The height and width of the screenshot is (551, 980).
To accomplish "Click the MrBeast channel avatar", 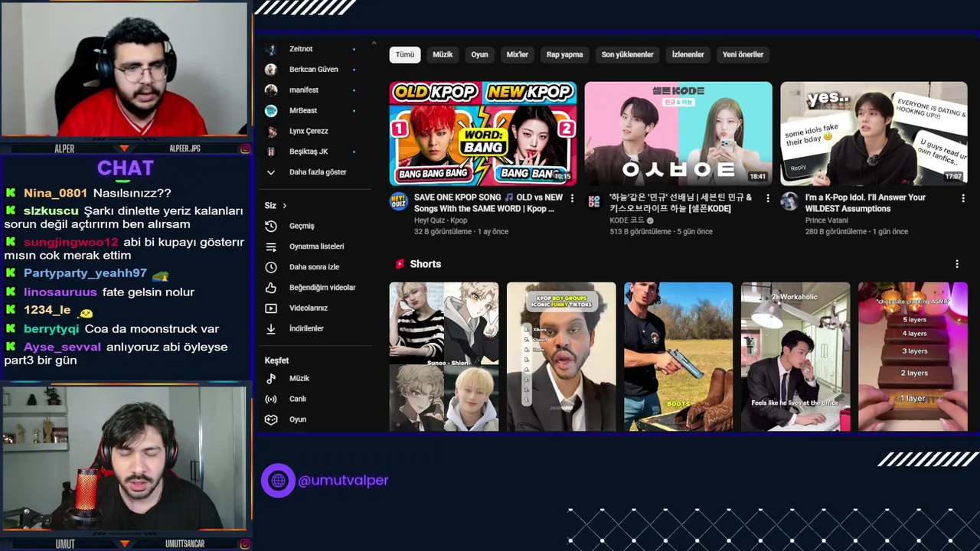I will [271, 111].
